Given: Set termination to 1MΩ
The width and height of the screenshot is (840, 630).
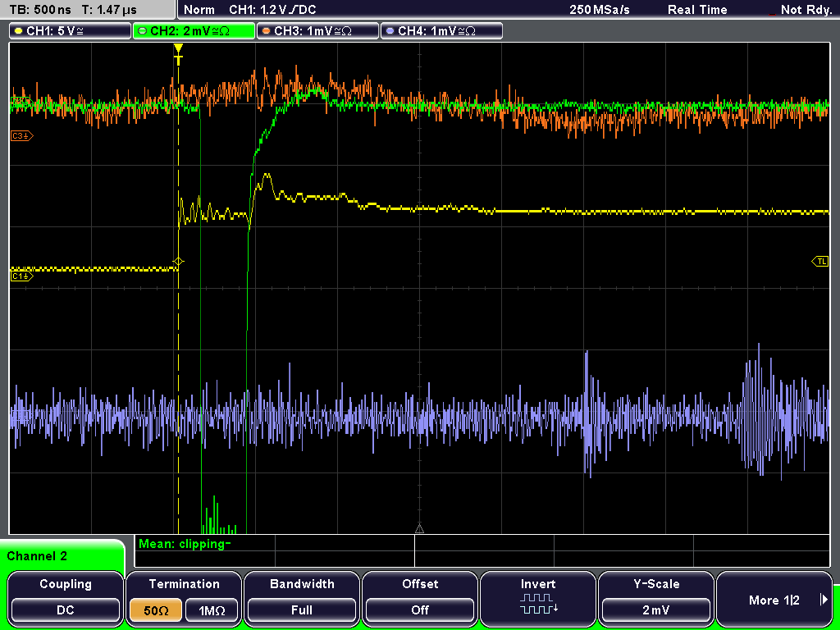Looking at the screenshot, I should point(212,610).
